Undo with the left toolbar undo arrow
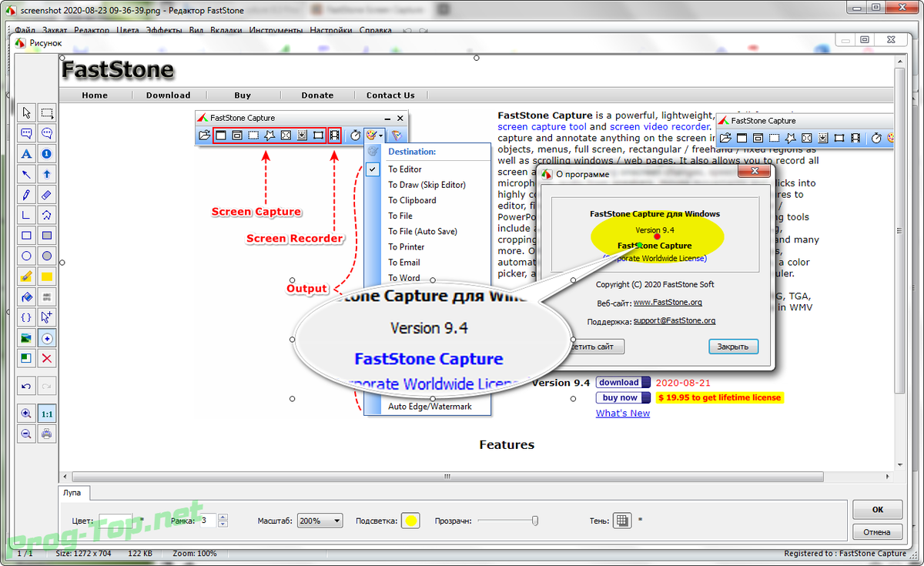The height and width of the screenshot is (566, 924). pyautogui.click(x=27, y=385)
